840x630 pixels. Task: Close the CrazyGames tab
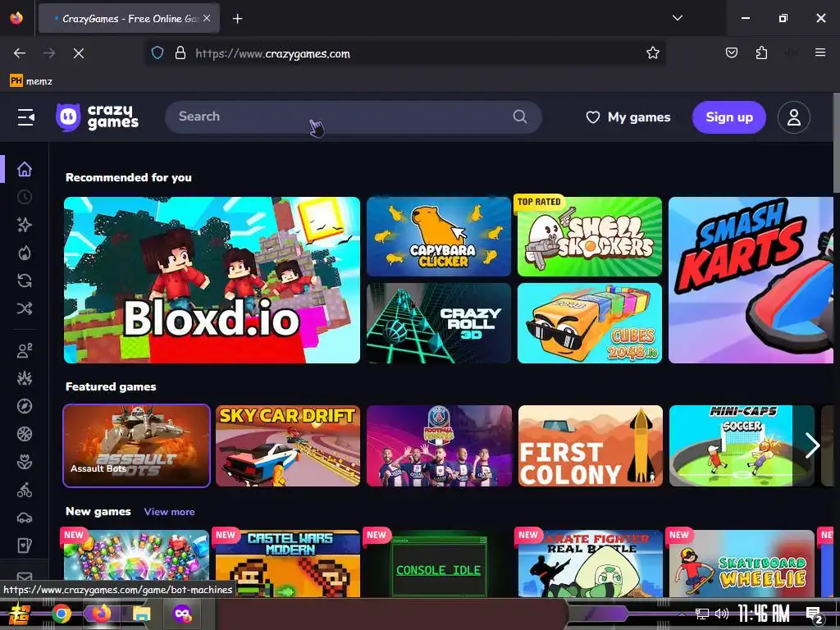207,18
